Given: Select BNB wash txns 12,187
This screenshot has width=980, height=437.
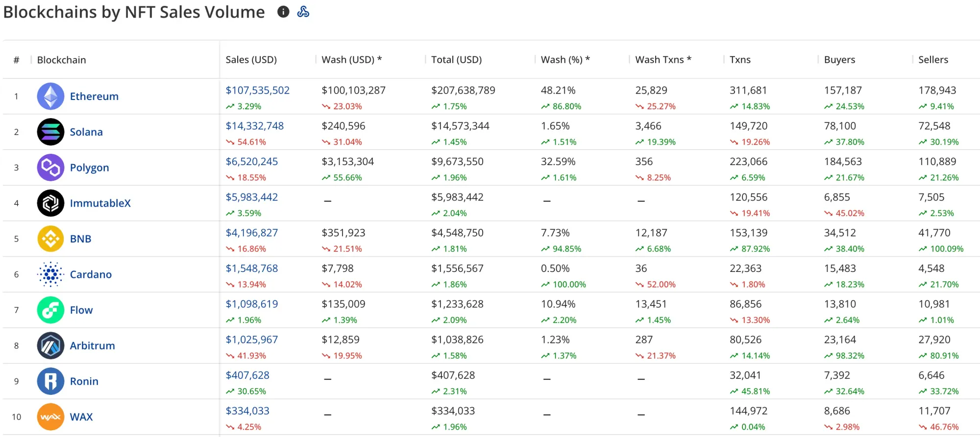Looking at the screenshot, I should [651, 233].
